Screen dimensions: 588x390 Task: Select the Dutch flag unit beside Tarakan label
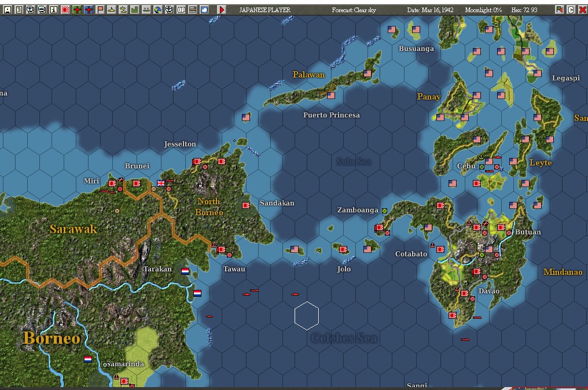click(185, 271)
